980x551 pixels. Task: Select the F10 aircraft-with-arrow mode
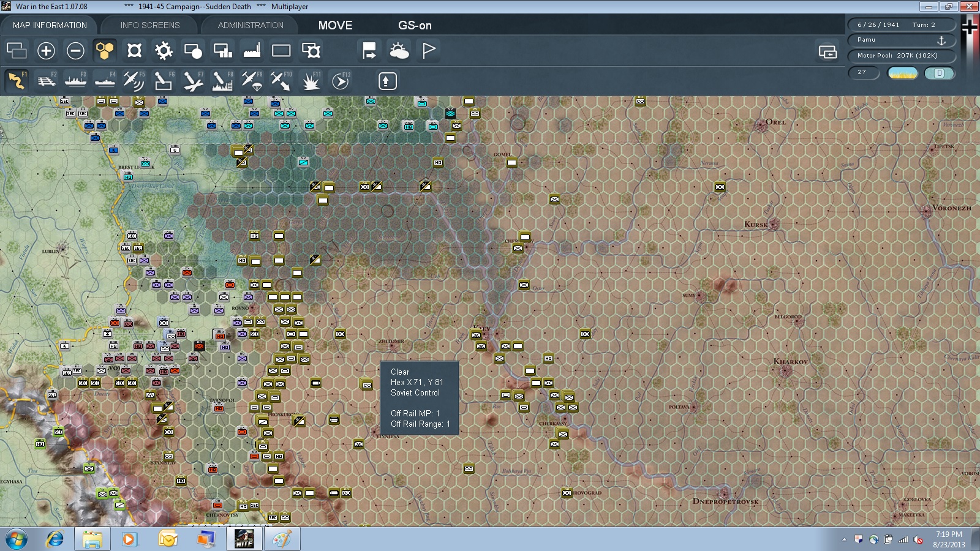point(281,80)
